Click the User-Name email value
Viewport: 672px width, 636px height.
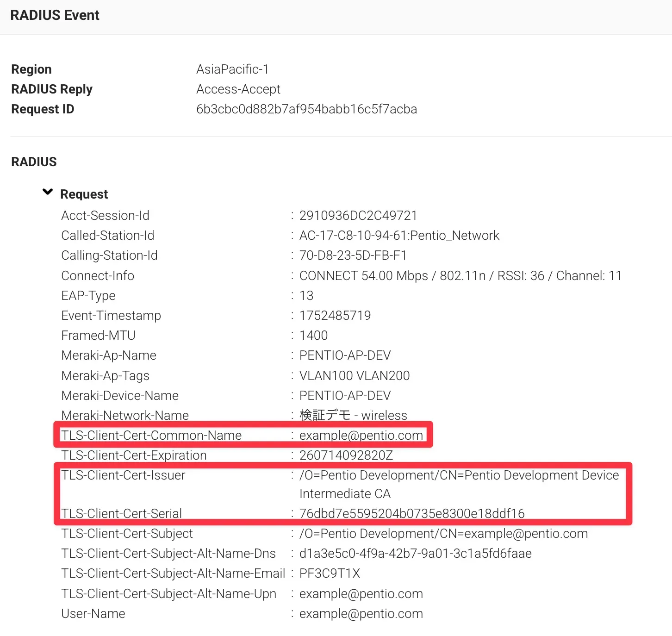[361, 614]
